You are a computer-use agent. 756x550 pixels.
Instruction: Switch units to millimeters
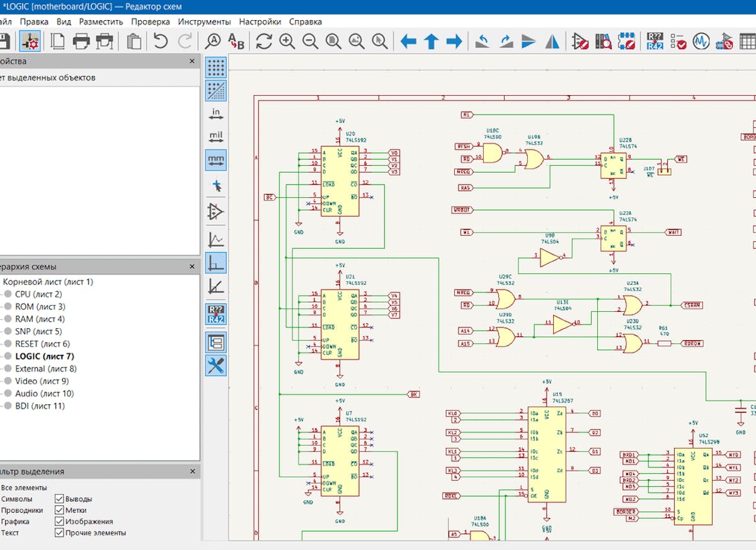(216, 160)
